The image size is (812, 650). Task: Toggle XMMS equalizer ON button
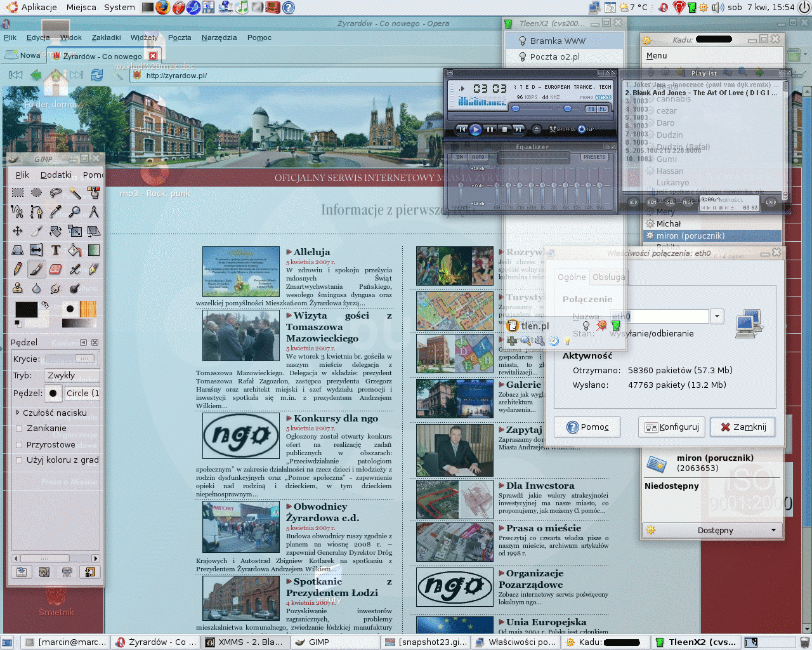click(x=459, y=157)
